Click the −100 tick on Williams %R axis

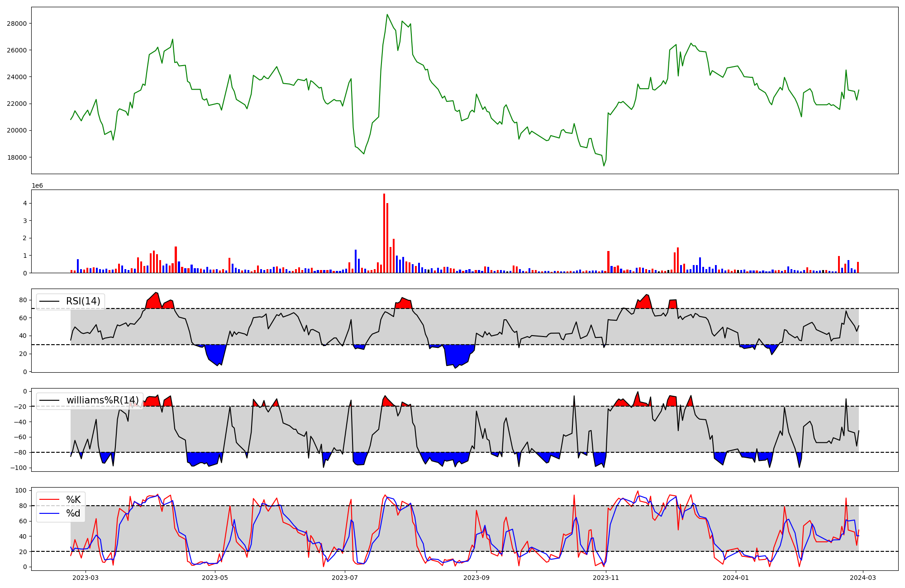[x=18, y=468]
